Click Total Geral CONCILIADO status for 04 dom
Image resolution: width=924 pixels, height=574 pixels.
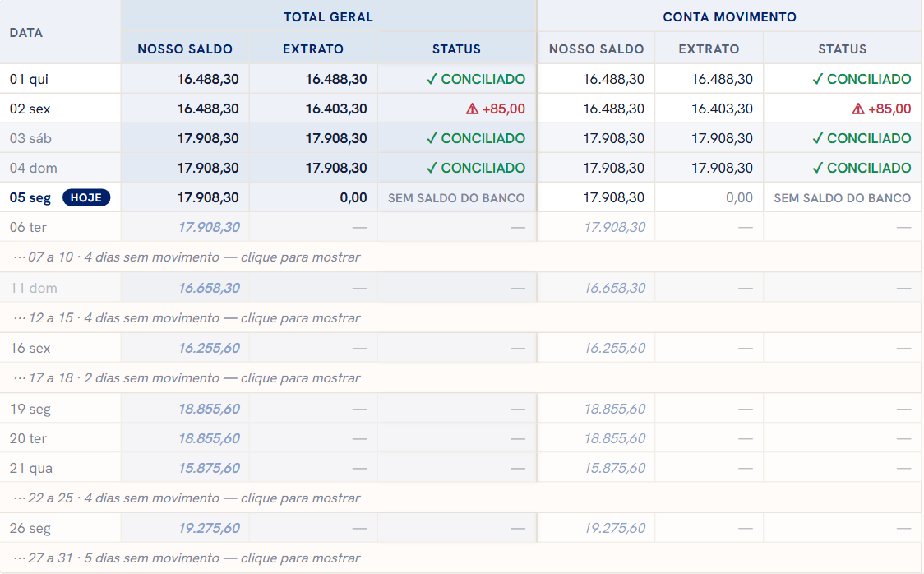tap(475, 168)
